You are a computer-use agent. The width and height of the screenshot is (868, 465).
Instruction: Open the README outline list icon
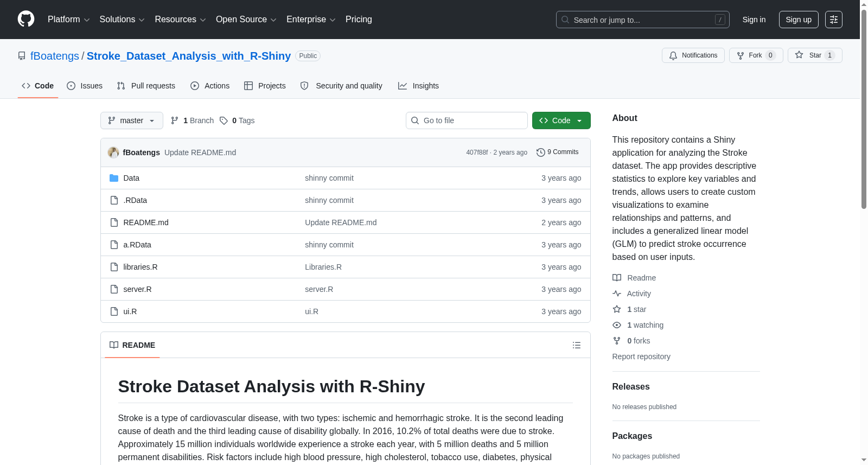pyautogui.click(x=577, y=345)
